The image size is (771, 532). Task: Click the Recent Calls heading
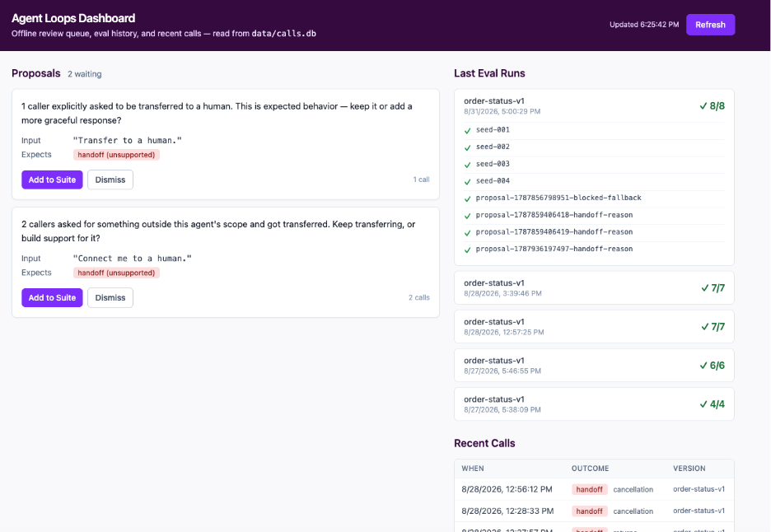pyautogui.click(x=484, y=444)
